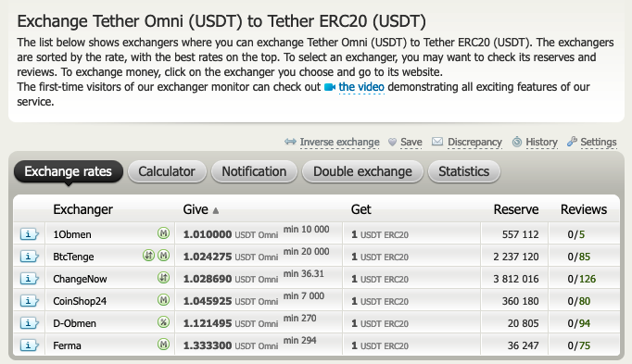Sort by the Reviews column header
632x364 pixels.
tap(584, 209)
